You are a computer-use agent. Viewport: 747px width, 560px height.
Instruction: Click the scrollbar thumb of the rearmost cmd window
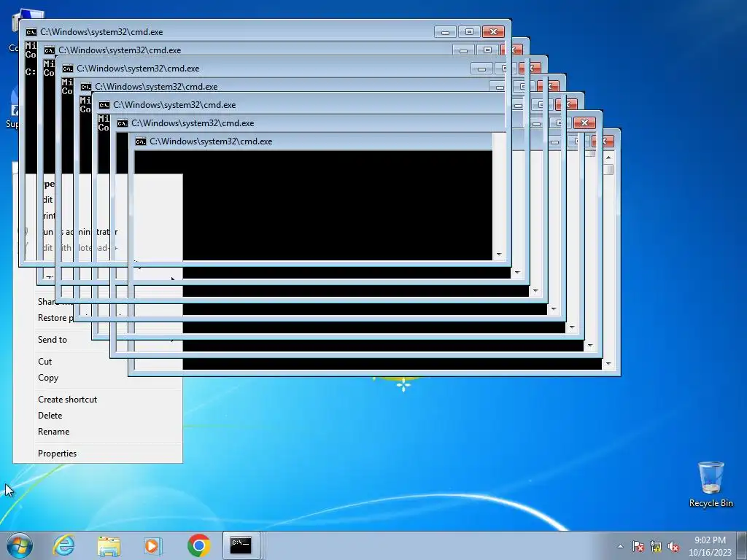pyautogui.click(x=608, y=169)
